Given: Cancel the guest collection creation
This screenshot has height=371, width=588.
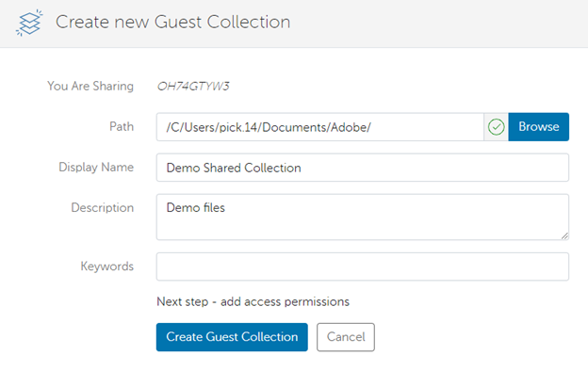Looking at the screenshot, I should 346,337.
